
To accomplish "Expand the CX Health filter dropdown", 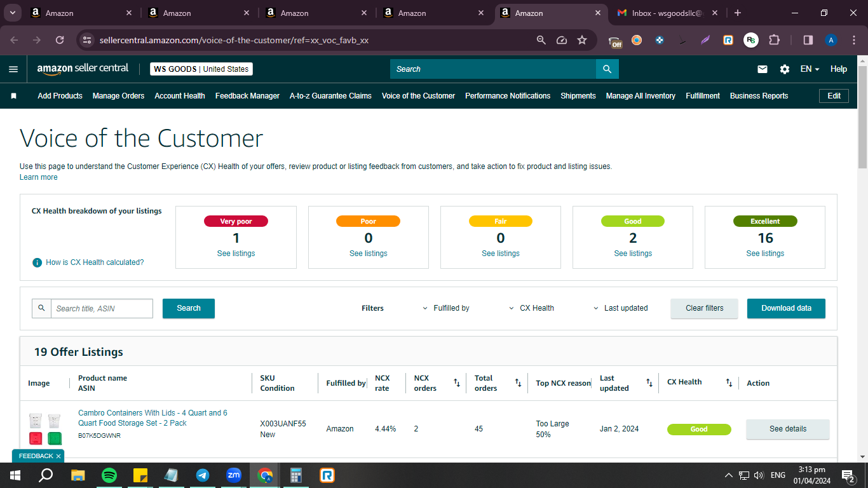I will click(532, 308).
